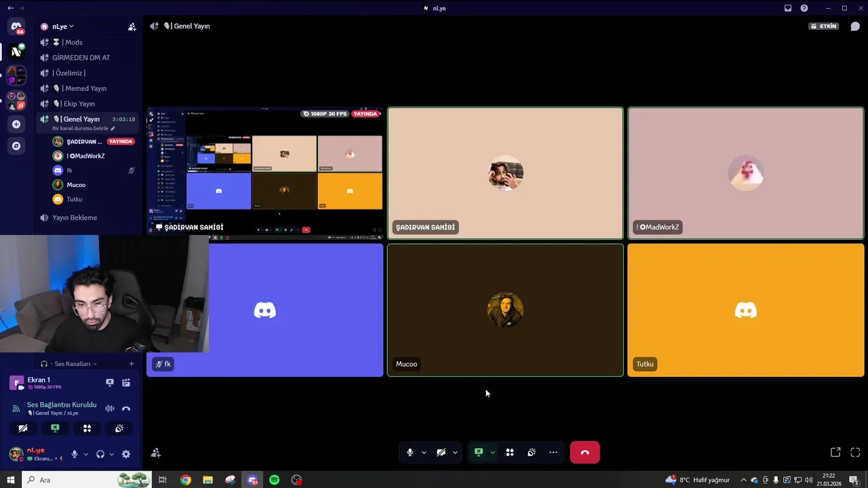Invite friends icon at call bottom left
Image resolution: width=868 pixels, height=488 pixels.
(156, 453)
